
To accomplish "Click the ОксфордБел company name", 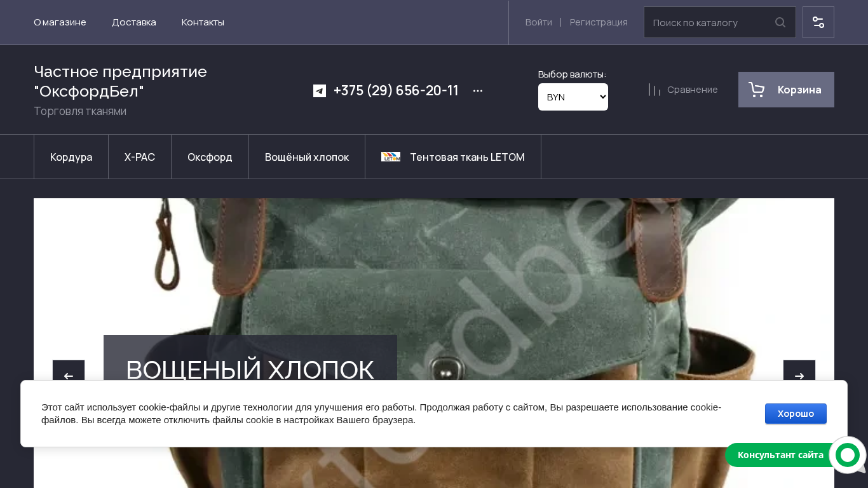I will (x=121, y=81).
